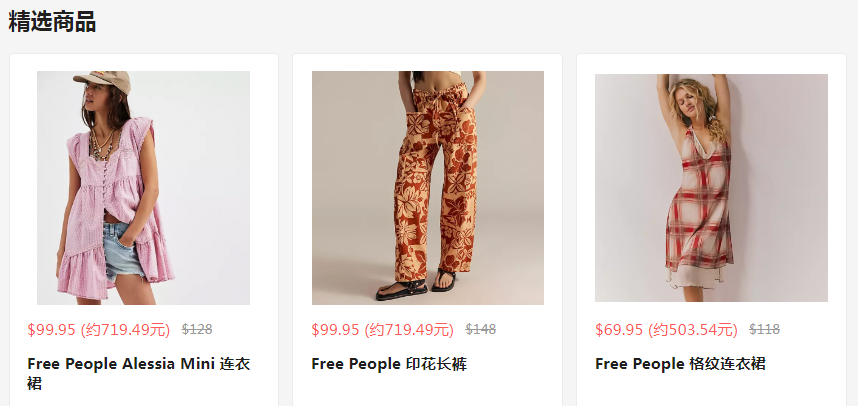Image resolution: width=858 pixels, height=406 pixels.
Task: Open the floral print pants product image
Action: coord(428,188)
